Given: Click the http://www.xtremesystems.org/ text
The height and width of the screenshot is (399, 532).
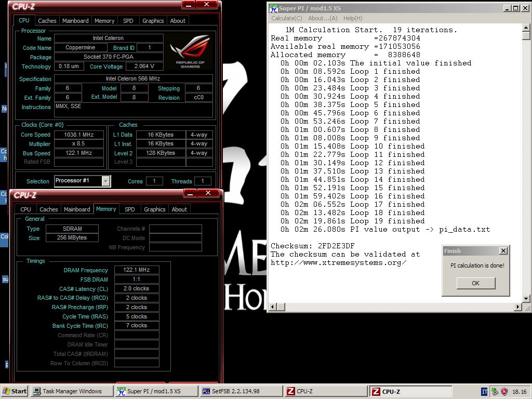Looking at the screenshot, I should coord(338,262).
